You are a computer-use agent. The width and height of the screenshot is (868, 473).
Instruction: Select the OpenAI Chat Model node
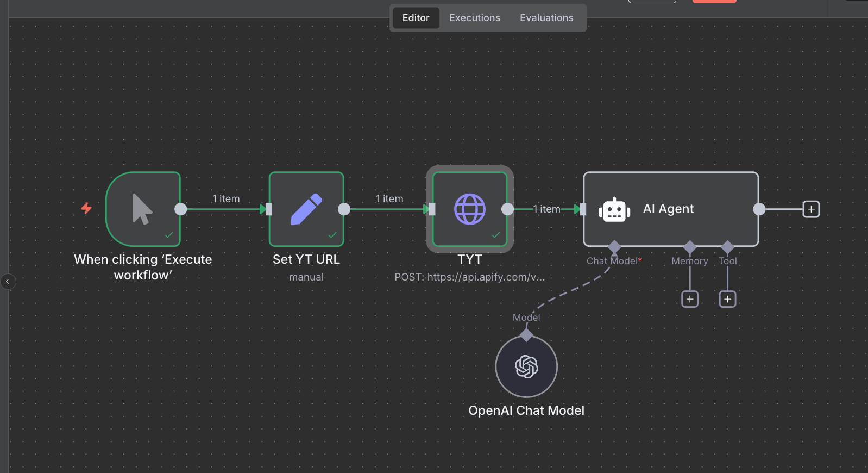(x=526, y=366)
